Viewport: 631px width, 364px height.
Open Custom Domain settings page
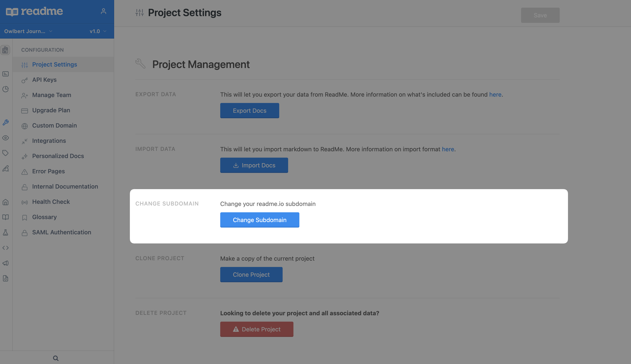pyautogui.click(x=54, y=125)
